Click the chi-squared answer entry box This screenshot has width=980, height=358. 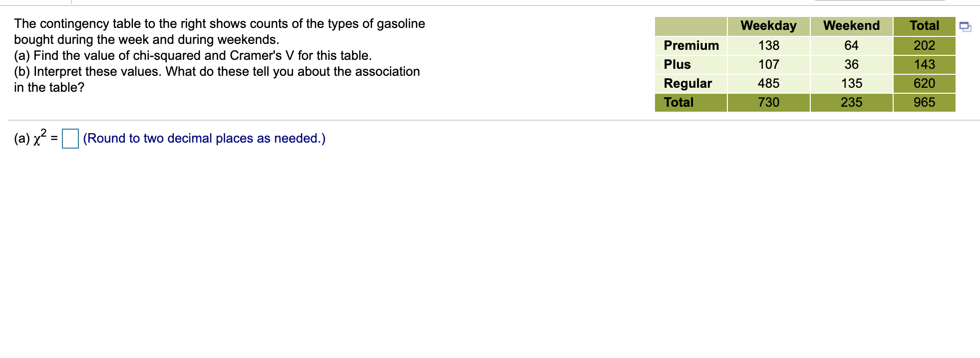click(x=70, y=139)
